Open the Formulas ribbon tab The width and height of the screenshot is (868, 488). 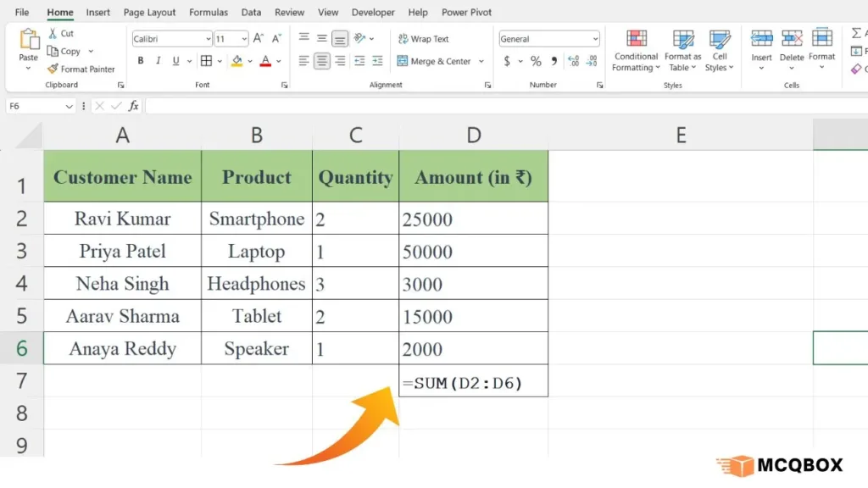coord(209,13)
